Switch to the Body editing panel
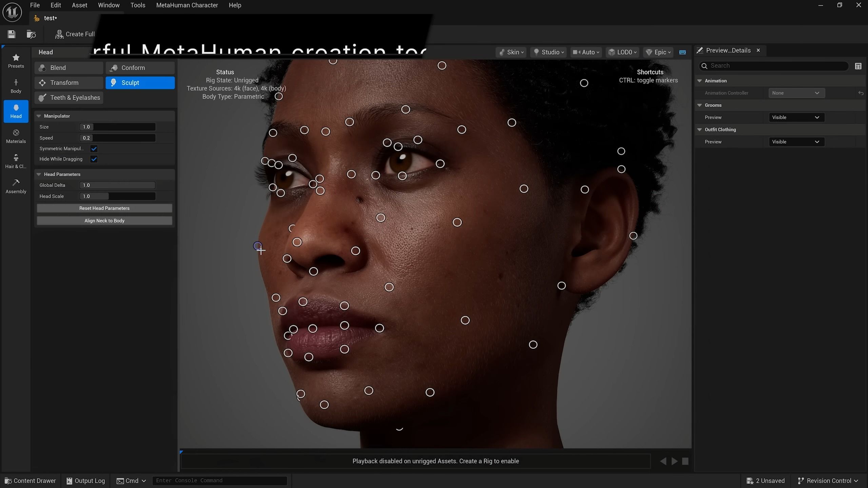Screen dimensions: 868x488 click(16, 86)
